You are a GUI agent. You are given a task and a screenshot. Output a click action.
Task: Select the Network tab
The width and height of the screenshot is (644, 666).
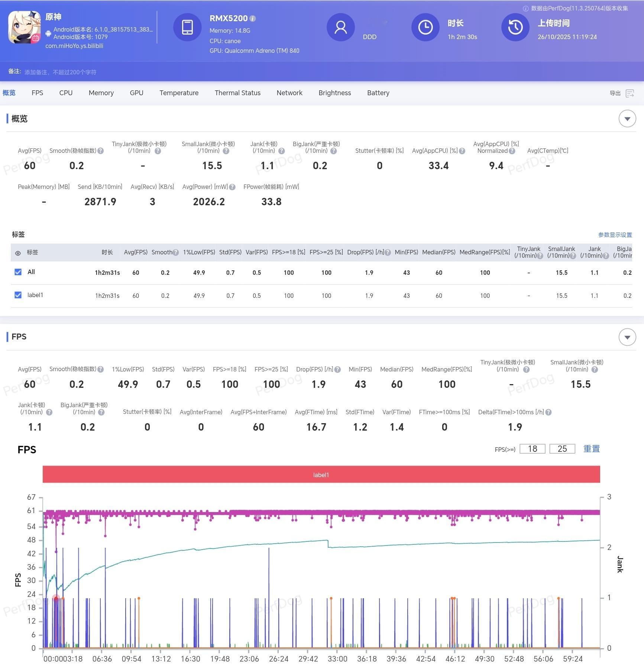289,93
